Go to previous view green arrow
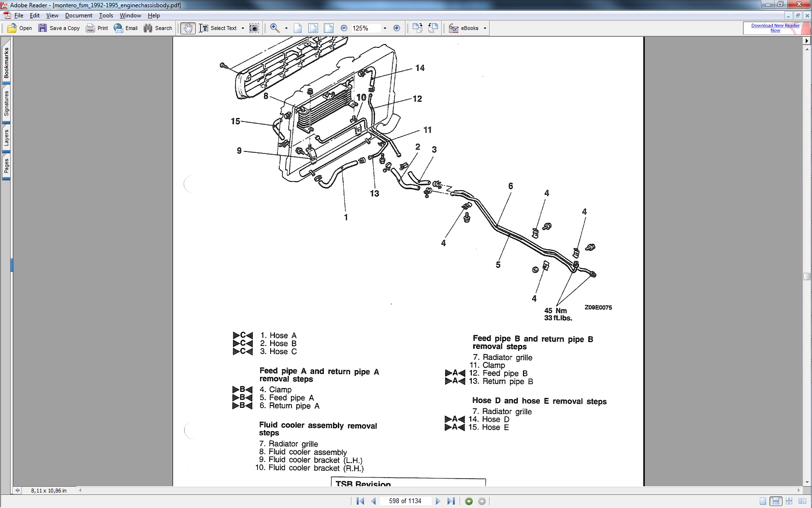812x508 pixels. (469, 501)
